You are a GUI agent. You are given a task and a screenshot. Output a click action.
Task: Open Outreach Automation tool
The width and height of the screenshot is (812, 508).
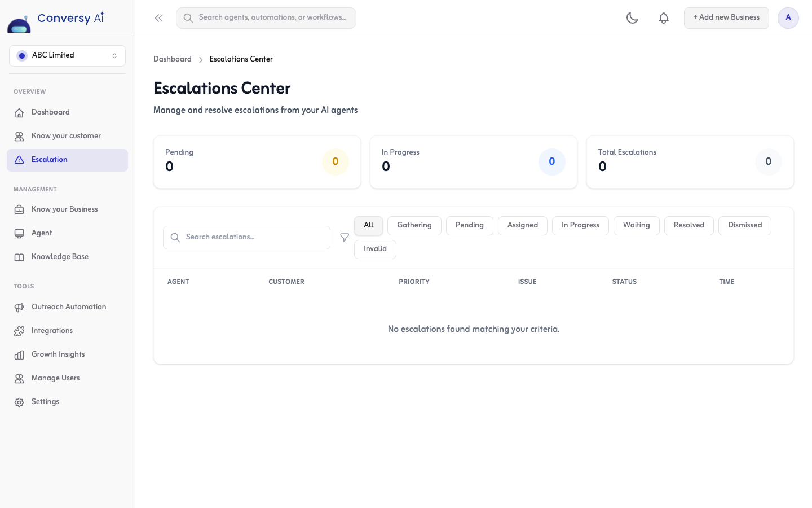(67, 307)
